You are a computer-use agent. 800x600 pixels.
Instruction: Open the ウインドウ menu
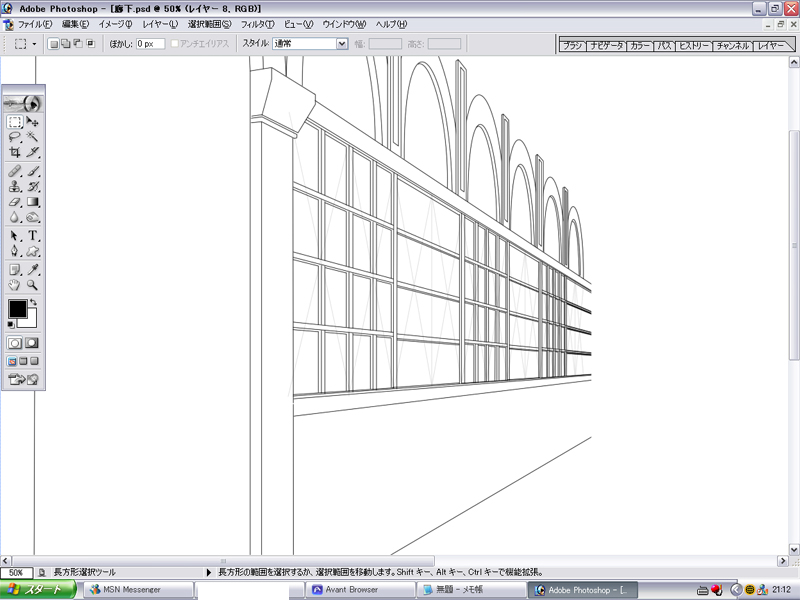[x=344, y=24]
